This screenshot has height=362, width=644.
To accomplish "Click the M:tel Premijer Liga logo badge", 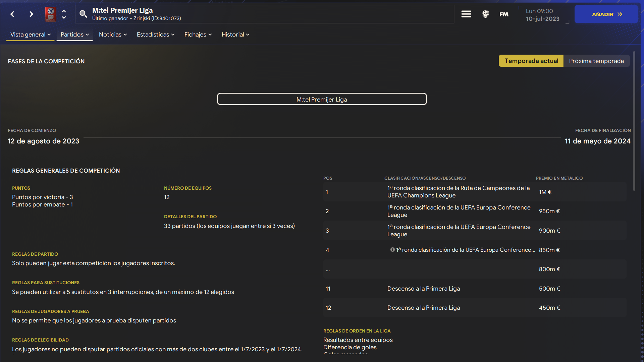I will pyautogui.click(x=51, y=14).
